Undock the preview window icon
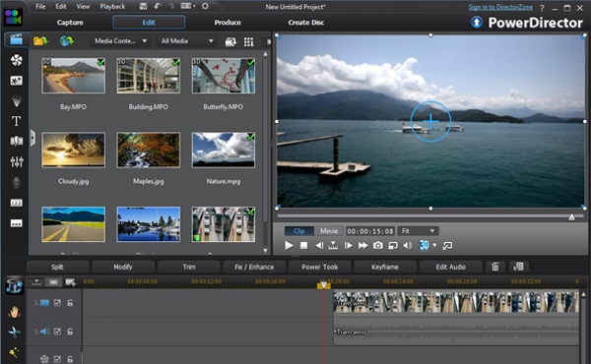 pyautogui.click(x=447, y=246)
